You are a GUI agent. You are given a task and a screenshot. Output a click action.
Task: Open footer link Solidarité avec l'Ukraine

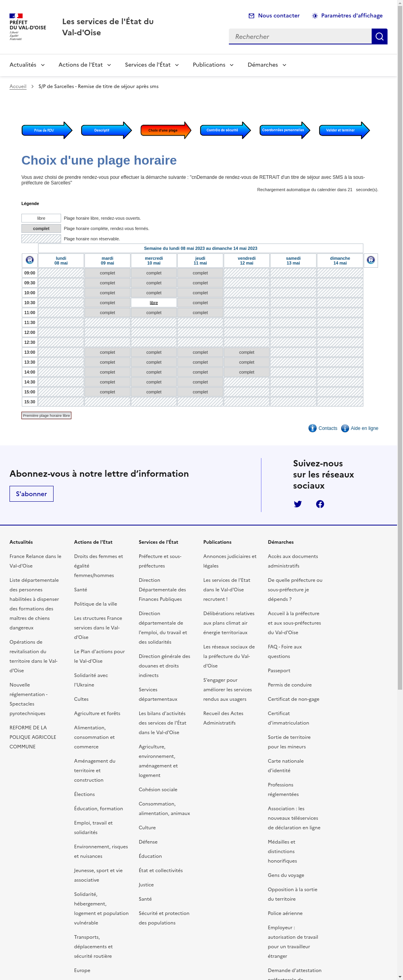pos(91,680)
